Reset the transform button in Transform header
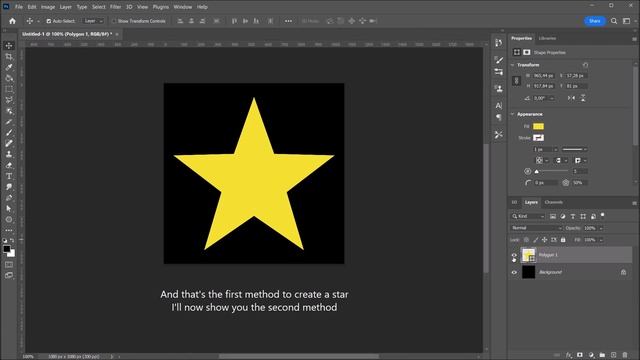Screen dimensions: 640x360 point(585,65)
